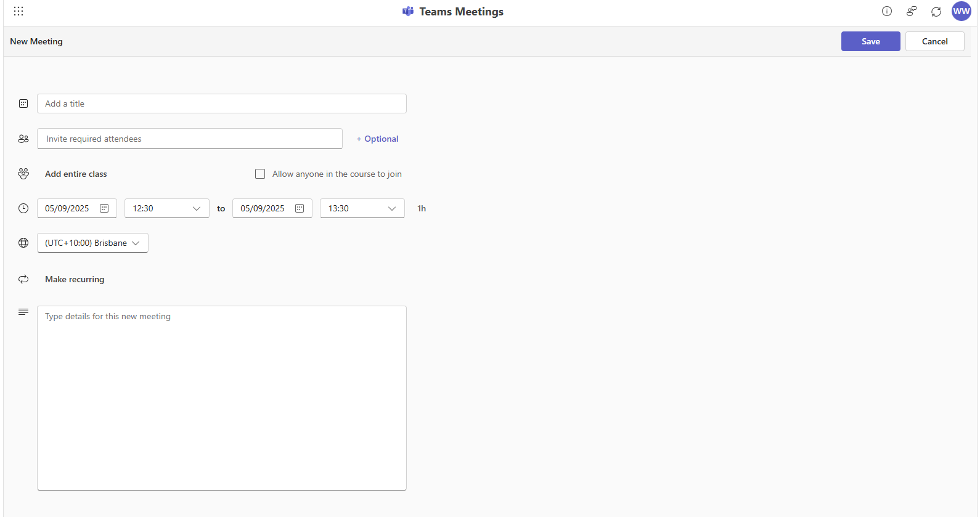Open the (UTC+10:00) Brisbane timezone dropdown
This screenshot has height=517, width=980.
(92, 243)
